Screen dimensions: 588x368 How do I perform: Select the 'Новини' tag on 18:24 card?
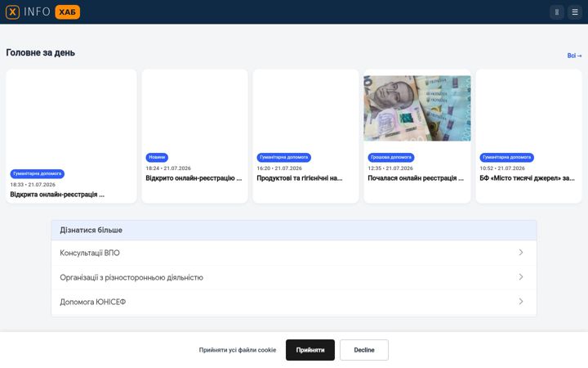(x=157, y=157)
